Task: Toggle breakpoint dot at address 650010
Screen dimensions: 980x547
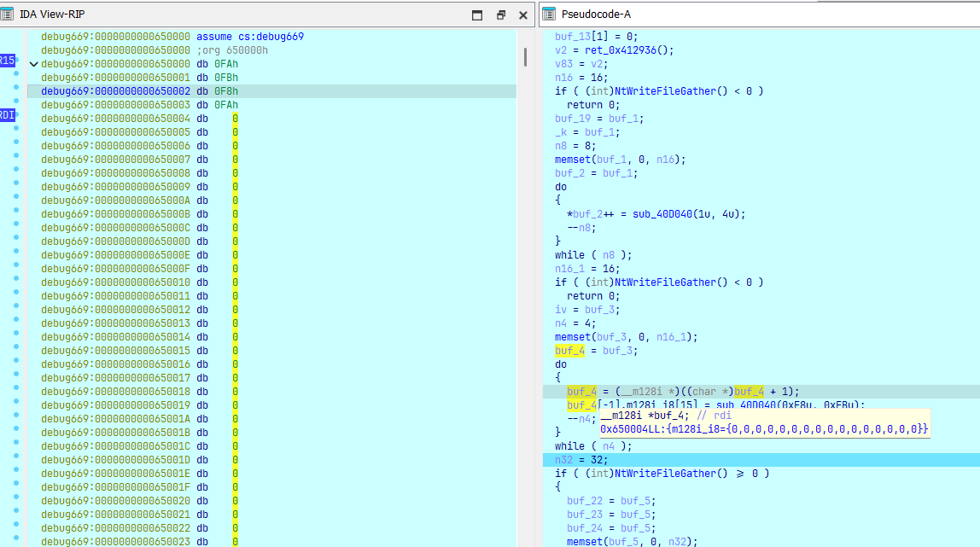Action: coord(16,282)
